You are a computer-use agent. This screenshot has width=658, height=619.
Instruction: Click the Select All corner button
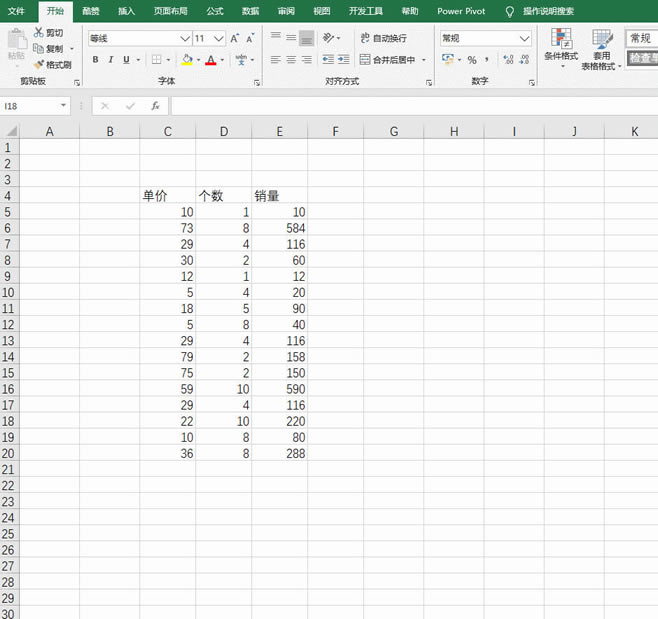[10, 131]
